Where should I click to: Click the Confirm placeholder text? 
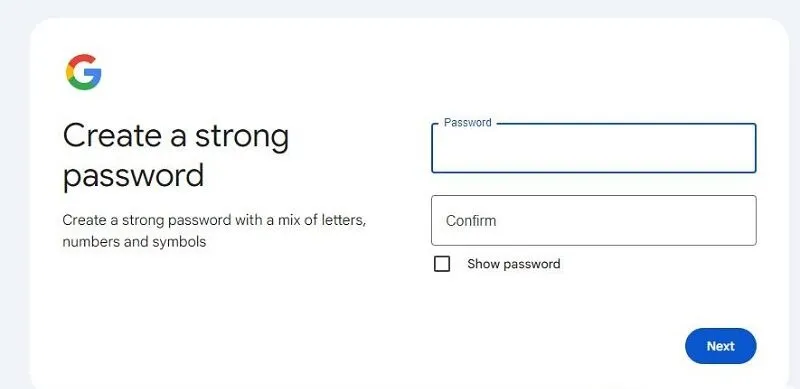pyautogui.click(x=471, y=221)
